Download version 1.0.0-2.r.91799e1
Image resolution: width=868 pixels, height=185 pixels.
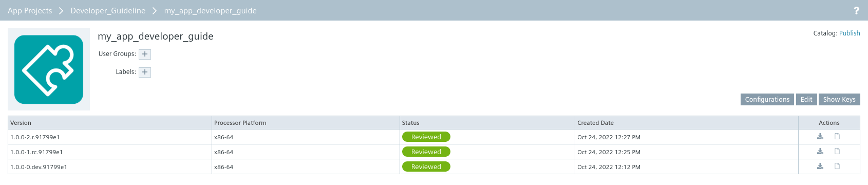point(820,137)
